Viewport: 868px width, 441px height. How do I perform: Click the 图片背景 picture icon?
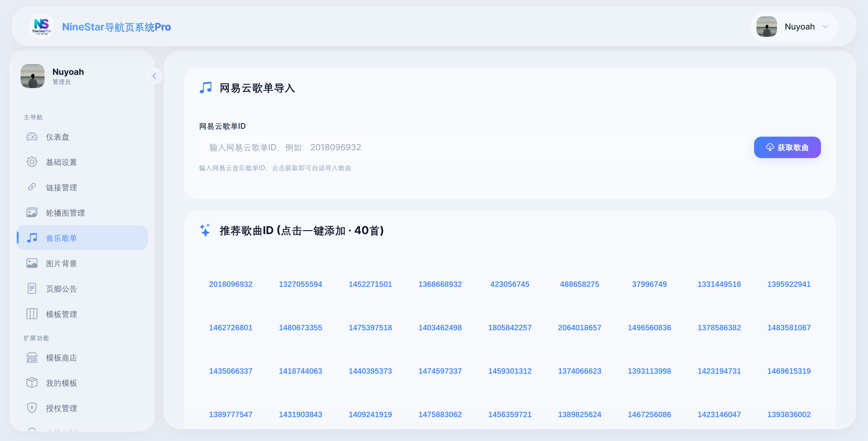coord(32,263)
